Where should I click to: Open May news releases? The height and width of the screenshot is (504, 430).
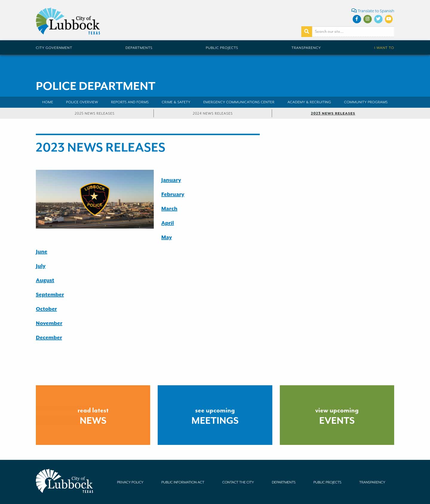167,237
